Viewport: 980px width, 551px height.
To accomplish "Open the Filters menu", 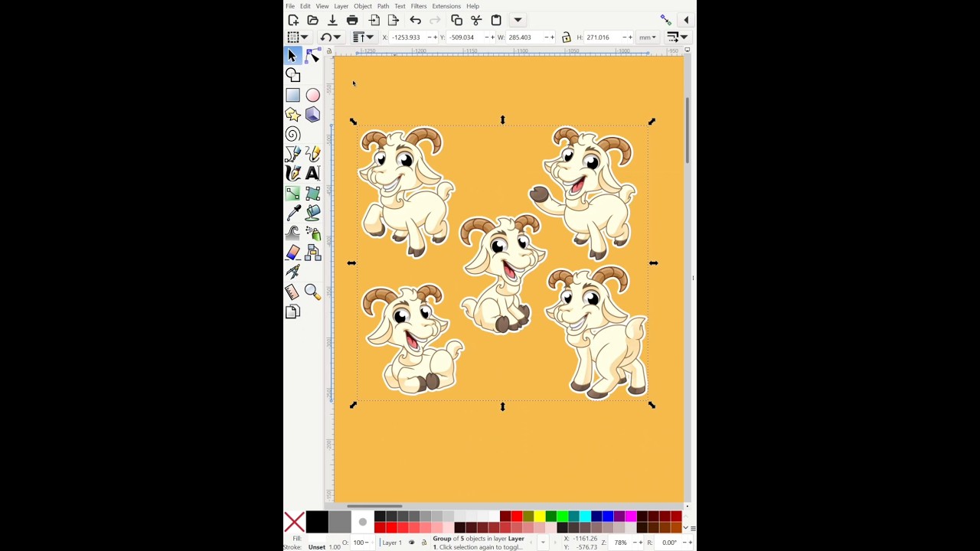I will coord(419,6).
